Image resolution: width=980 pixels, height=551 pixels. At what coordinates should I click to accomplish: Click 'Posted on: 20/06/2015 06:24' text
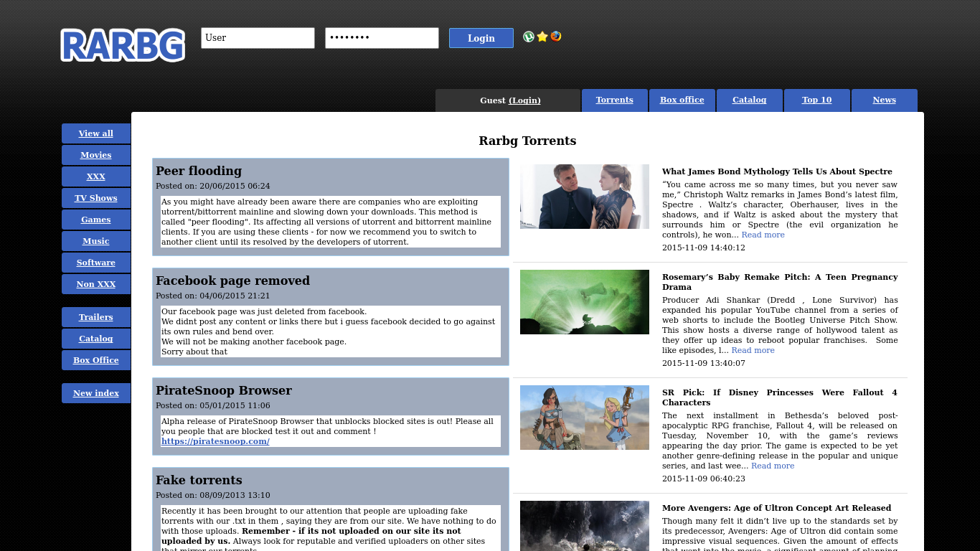(x=213, y=187)
